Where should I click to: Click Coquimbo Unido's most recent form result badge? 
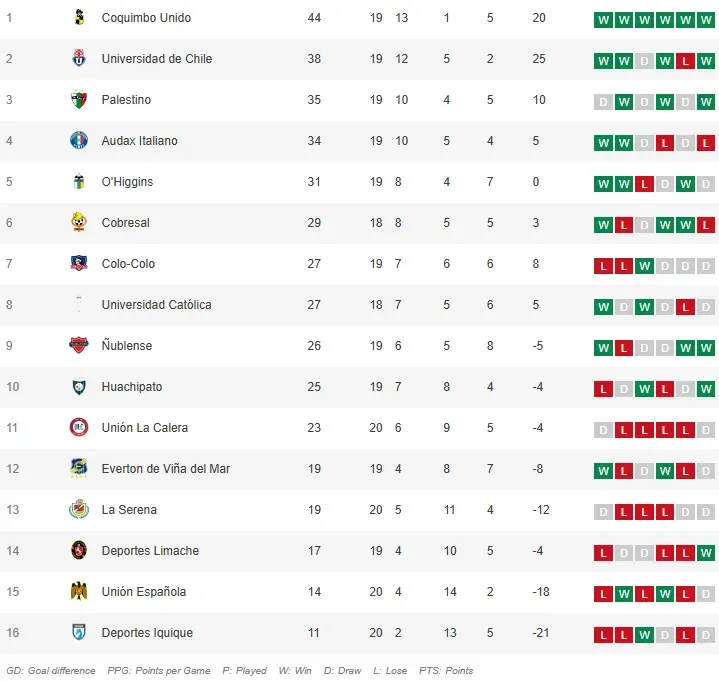(x=706, y=19)
